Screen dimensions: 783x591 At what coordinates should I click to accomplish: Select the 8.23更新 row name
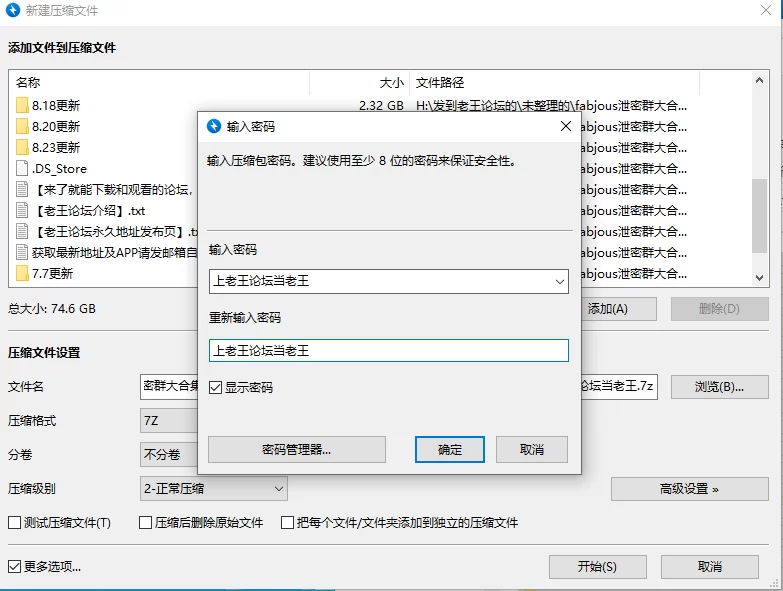click(56, 147)
